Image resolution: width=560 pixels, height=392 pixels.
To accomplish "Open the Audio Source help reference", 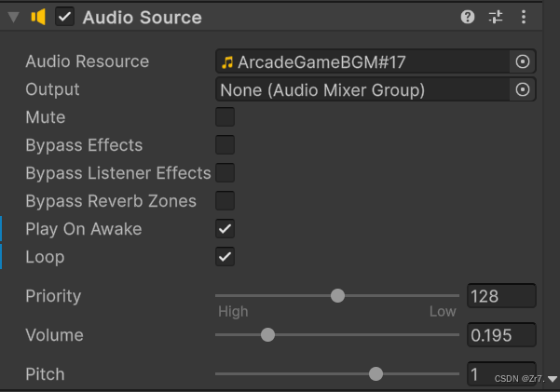I will 468,17.
